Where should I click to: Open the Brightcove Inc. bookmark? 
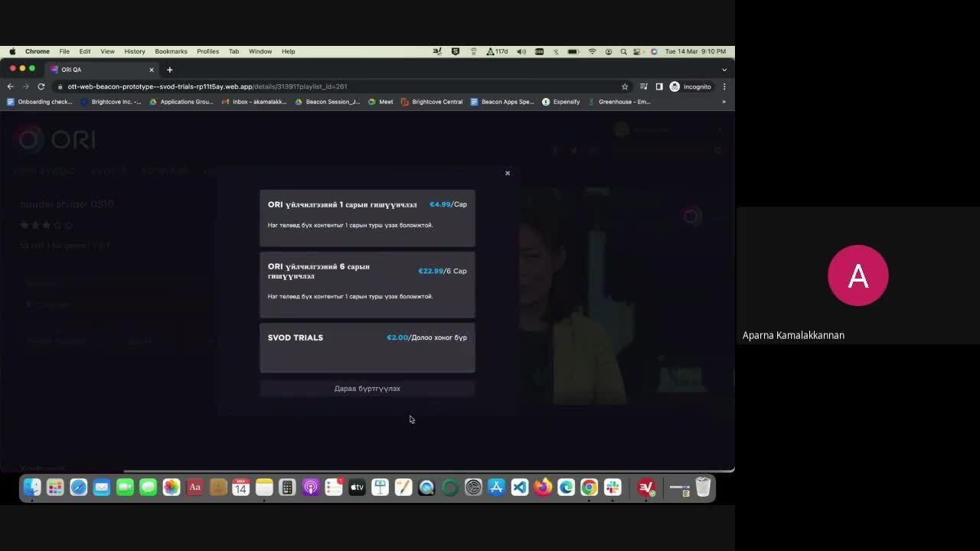(x=111, y=102)
